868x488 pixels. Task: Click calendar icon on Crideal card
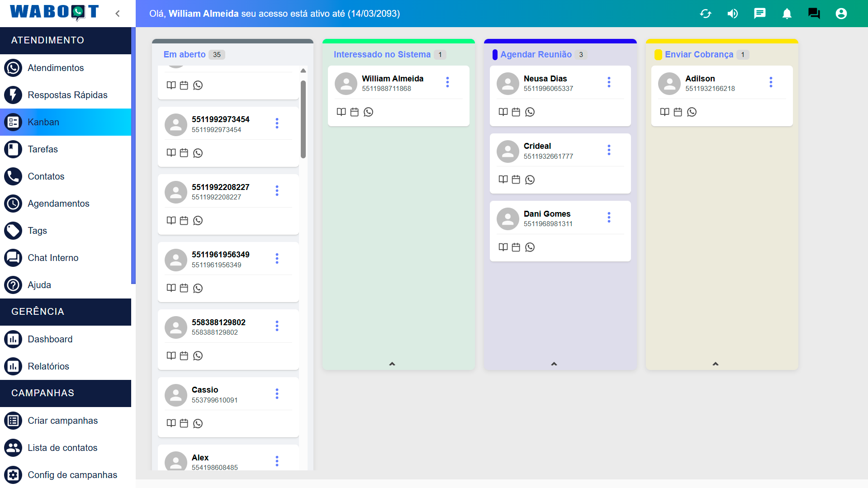click(516, 180)
